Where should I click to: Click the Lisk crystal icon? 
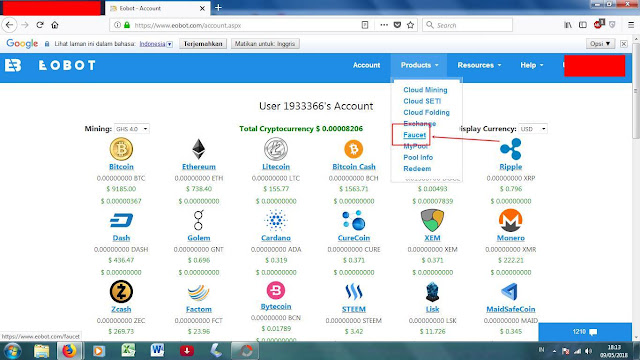pyautogui.click(x=432, y=292)
